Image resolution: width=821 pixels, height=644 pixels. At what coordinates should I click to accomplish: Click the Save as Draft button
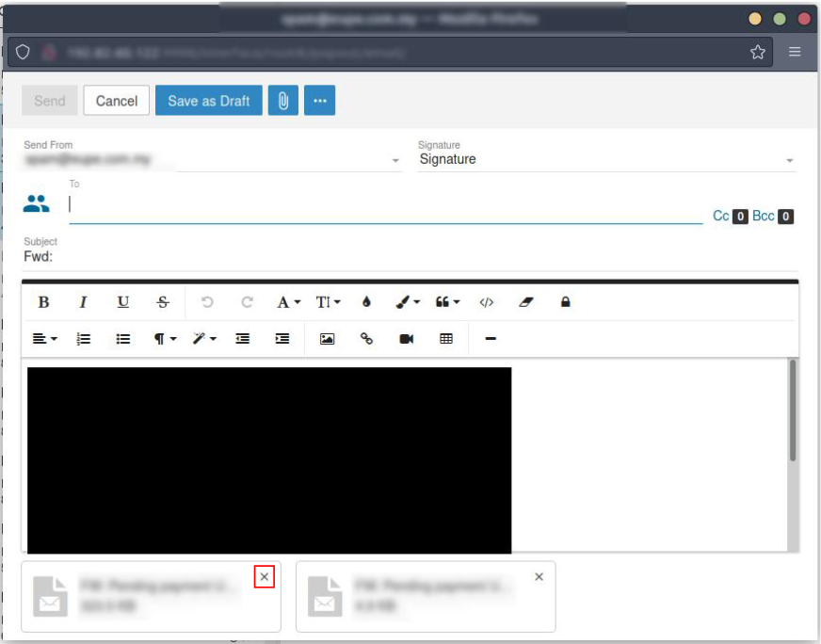pos(208,101)
